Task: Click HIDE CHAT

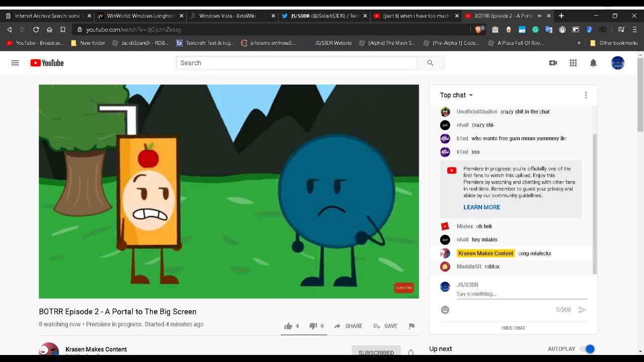Action: point(513,328)
